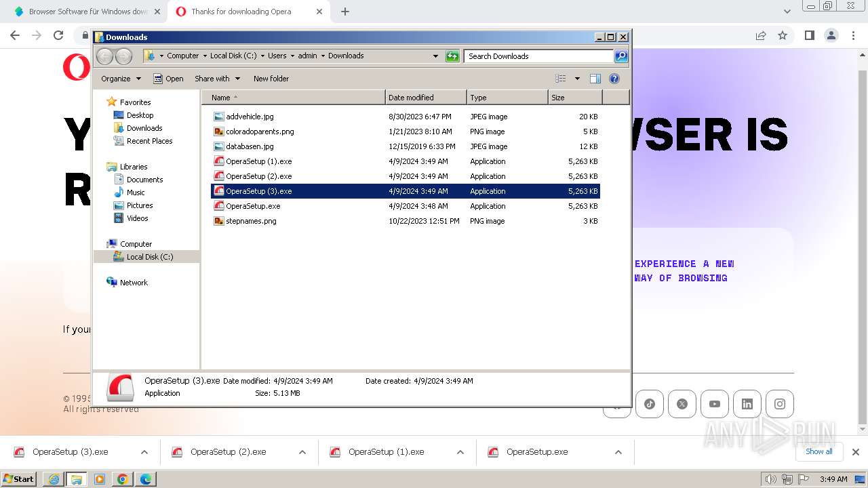This screenshot has height=488, width=868.
Task: Click the TikTok icon in Opera page footer
Action: click(650, 404)
